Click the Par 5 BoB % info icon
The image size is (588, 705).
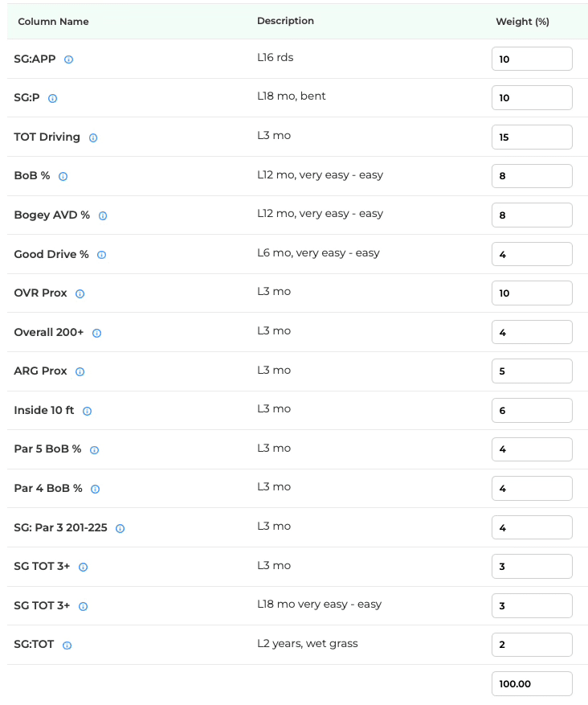[94, 450]
